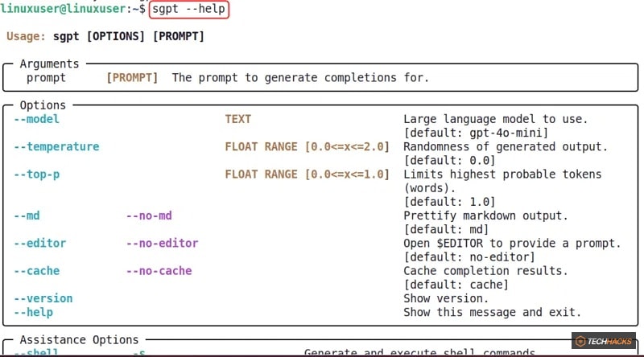The height and width of the screenshot is (357, 644).
Task: Click '[default: cache]' text
Action: [x=456, y=285]
